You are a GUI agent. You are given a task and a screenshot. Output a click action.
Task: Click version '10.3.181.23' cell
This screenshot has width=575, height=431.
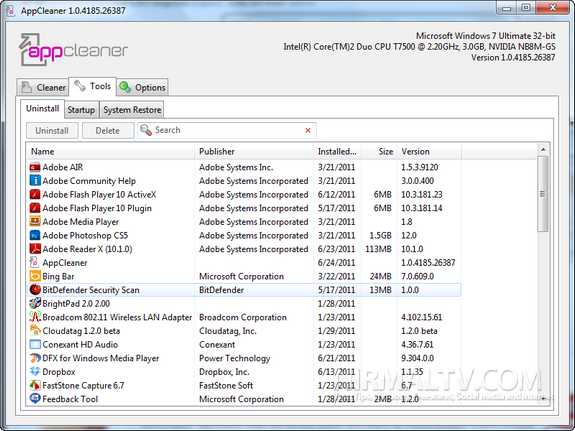422,194
